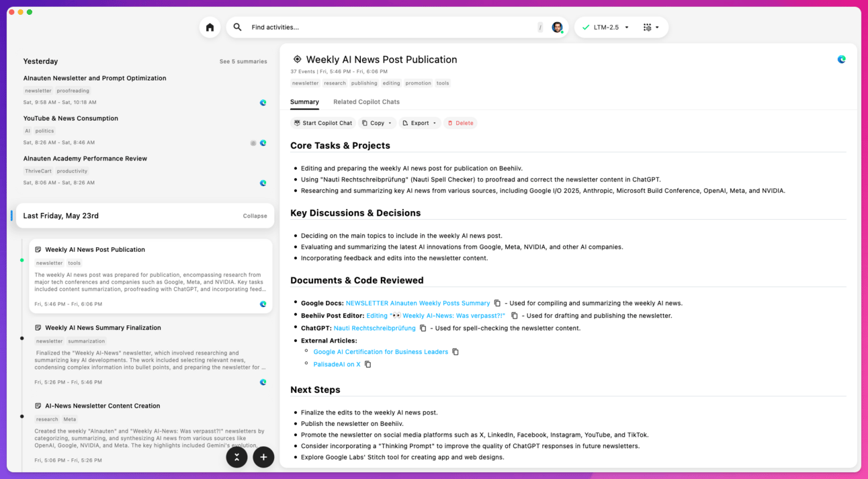Click the editing tag under summary title
This screenshot has width=868, height=479.
click(391, 83)
